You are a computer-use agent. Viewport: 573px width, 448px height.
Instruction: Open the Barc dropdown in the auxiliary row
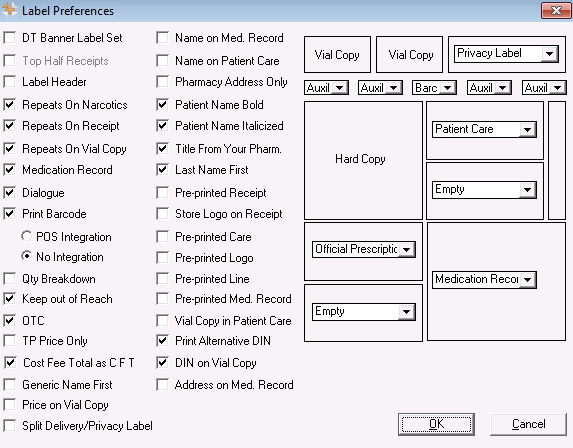(447, 88)
